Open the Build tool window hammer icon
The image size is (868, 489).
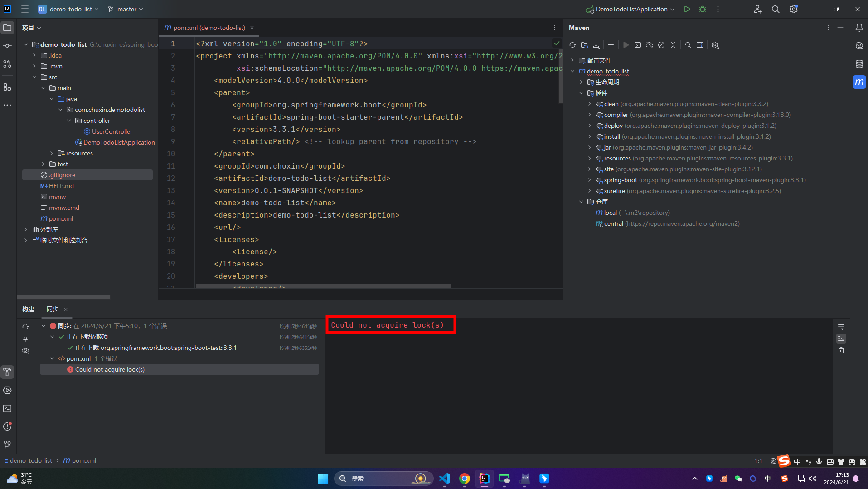pos(7,372)
